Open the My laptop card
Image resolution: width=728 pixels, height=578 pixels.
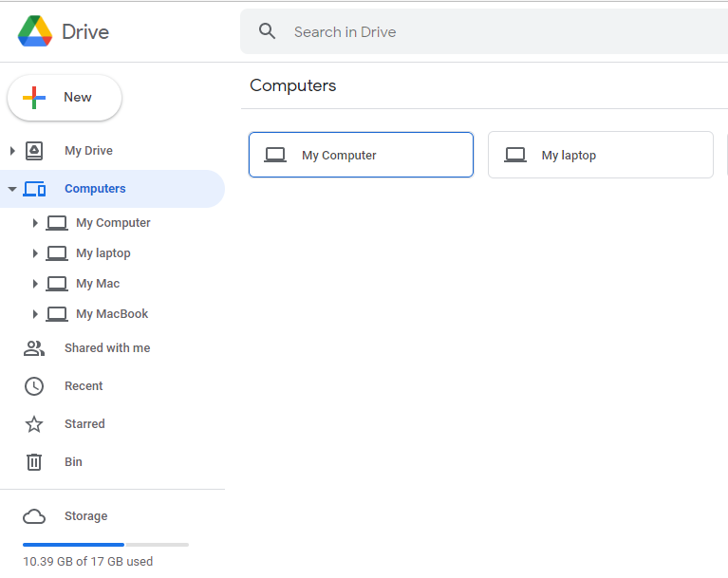point(600,155)
